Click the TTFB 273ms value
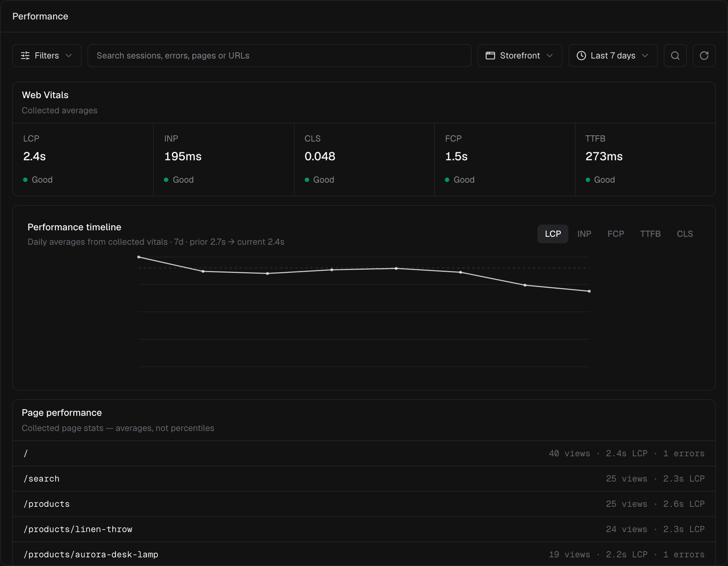 [604, 156]
